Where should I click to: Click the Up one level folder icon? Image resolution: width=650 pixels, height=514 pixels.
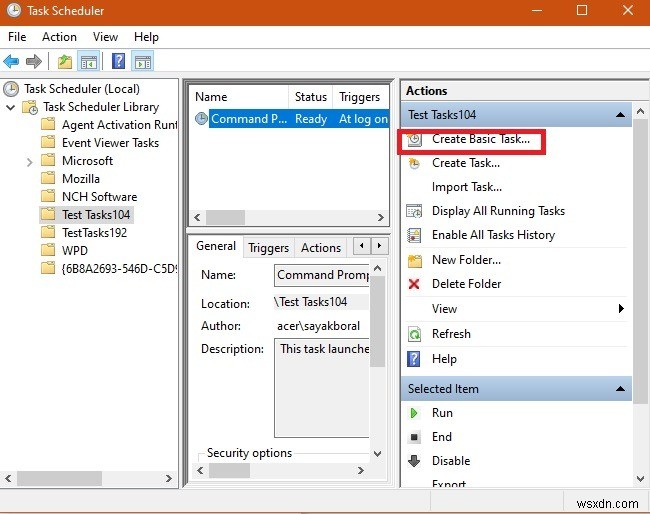65,62
